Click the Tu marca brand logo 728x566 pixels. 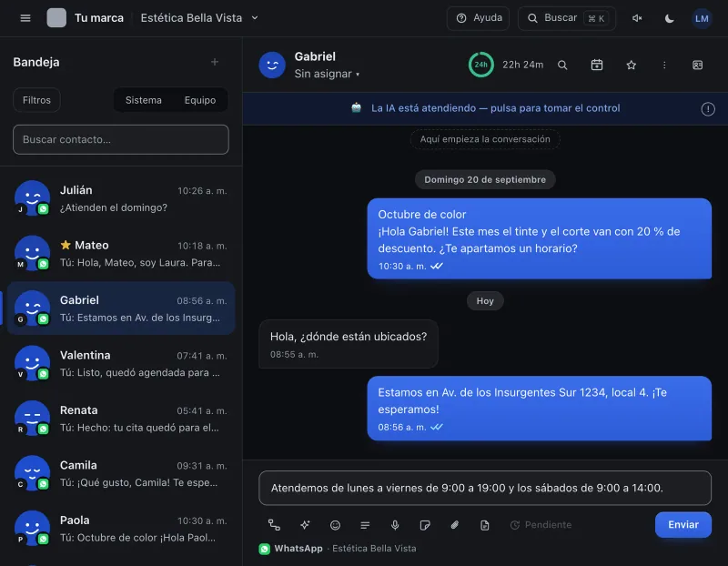point(56,18)
